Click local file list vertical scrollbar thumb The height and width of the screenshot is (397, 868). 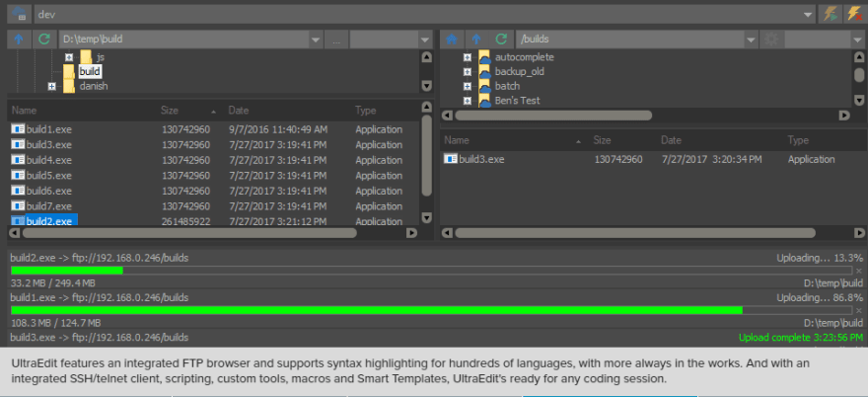(x=426, y=155)
